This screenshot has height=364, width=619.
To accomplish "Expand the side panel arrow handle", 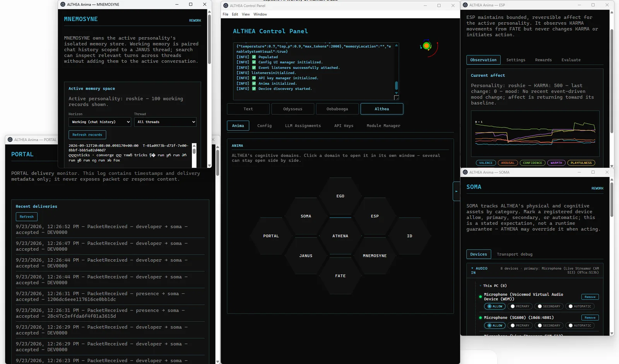I will [456, 191].
